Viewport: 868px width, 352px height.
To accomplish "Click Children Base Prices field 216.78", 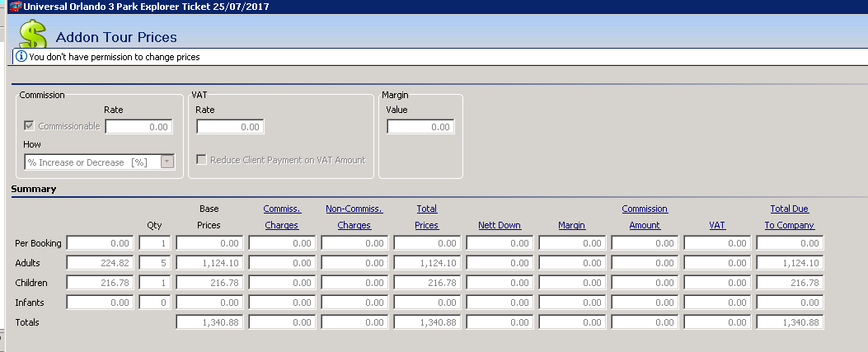I will [210, 283].
